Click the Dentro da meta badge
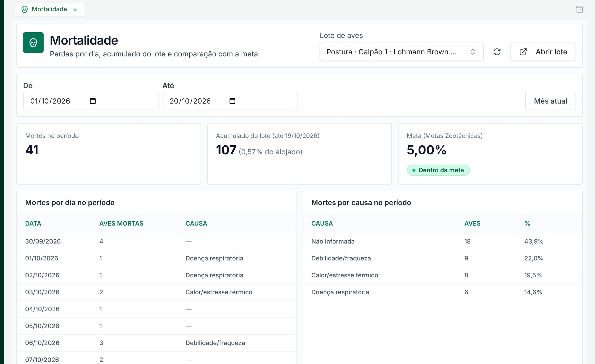This screenshot has height=364, width=595. pyautogui.click(x=438, y=170)
